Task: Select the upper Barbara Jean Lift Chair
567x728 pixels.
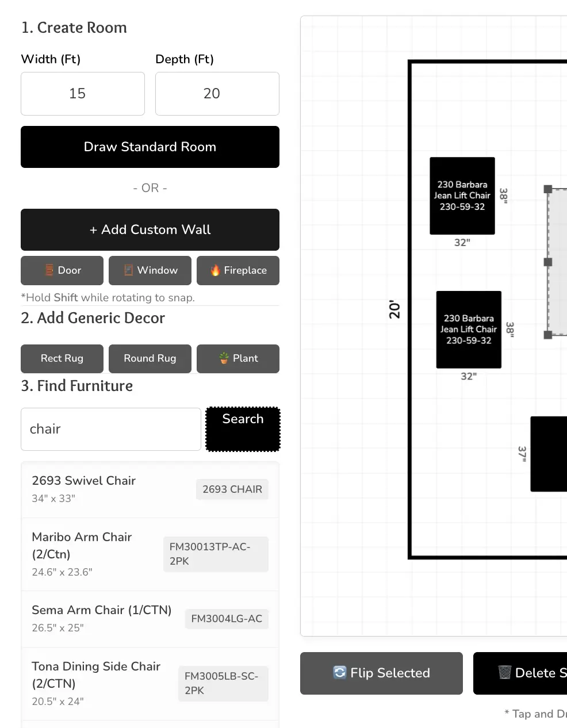Action: pos(462,196)
